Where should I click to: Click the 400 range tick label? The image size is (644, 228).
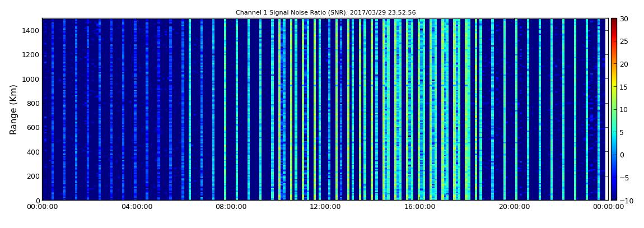point(34,152)
